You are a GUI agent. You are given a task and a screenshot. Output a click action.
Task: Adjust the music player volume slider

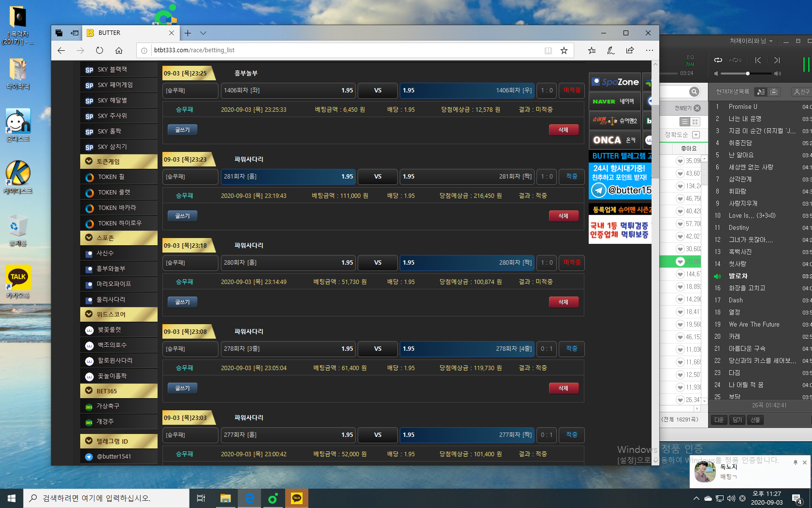pos(747,74)
